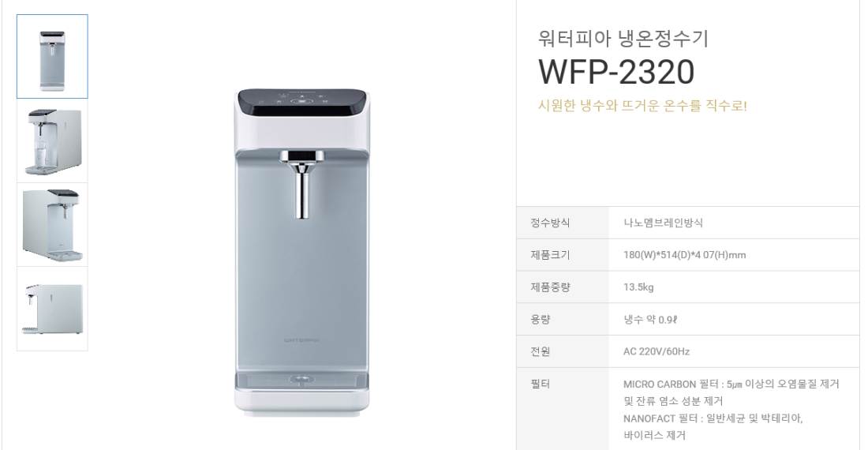Click the black touch control panel on purifier
The width and height of the screenshot is (868, 450).
(x=301, y=103)
